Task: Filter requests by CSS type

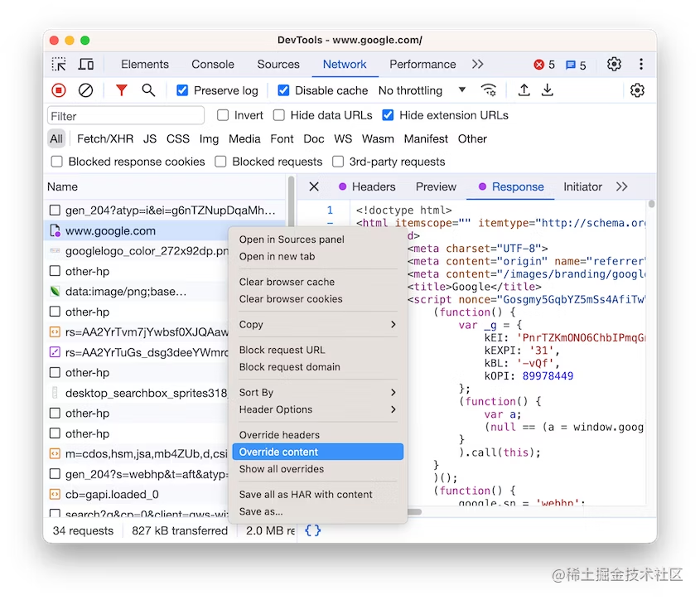Action: coord(177,139)
